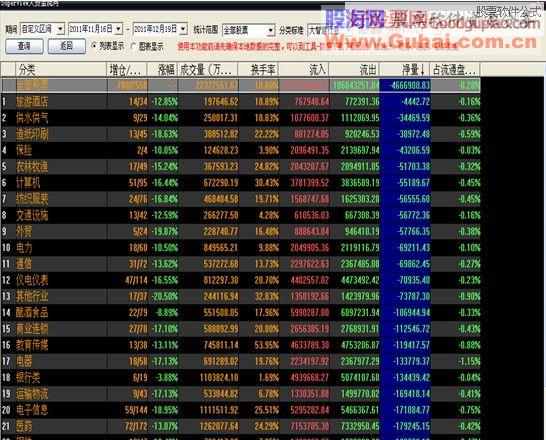Sort by the 增仓 column header
The image size is (546, 440).
(x=126, y=70)
